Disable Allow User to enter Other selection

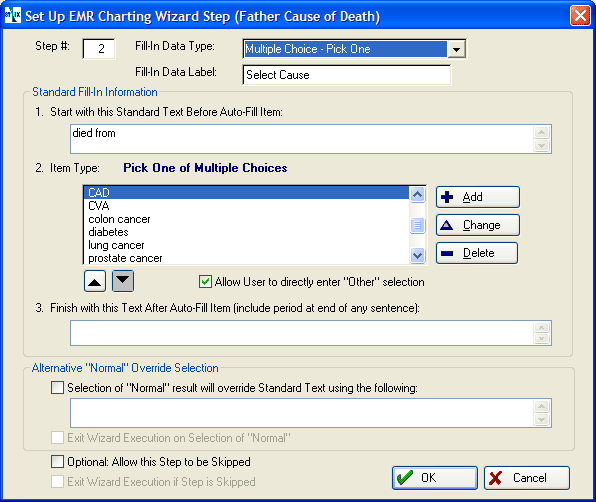(205, 282)
